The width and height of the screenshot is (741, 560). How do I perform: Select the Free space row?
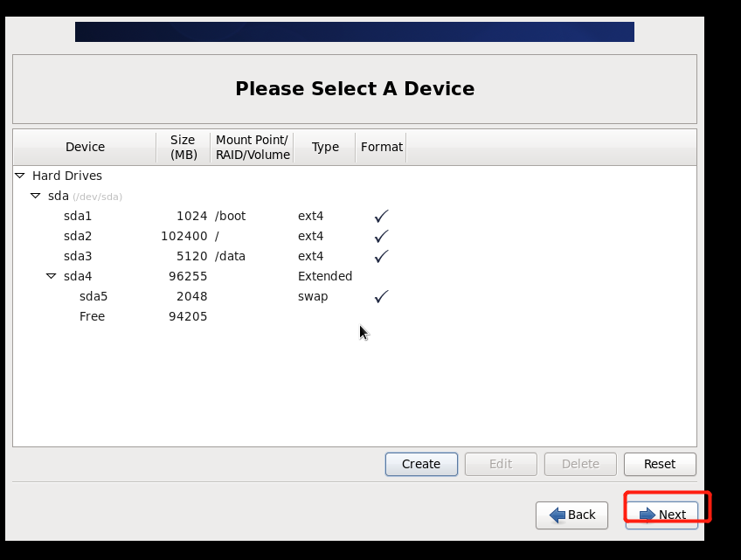tap(355, 316)
